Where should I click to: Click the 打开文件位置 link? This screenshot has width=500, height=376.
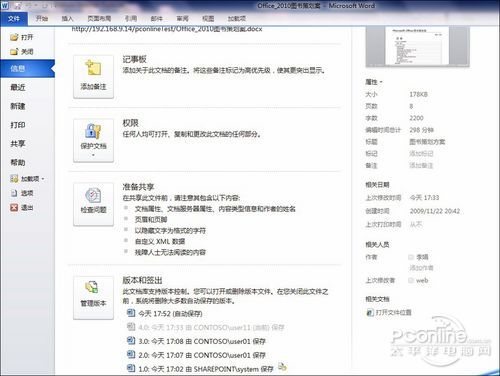393,313
